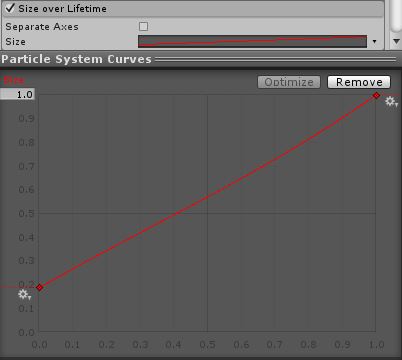
Task: Click the Size property label
Action: (x=15, y=42)
